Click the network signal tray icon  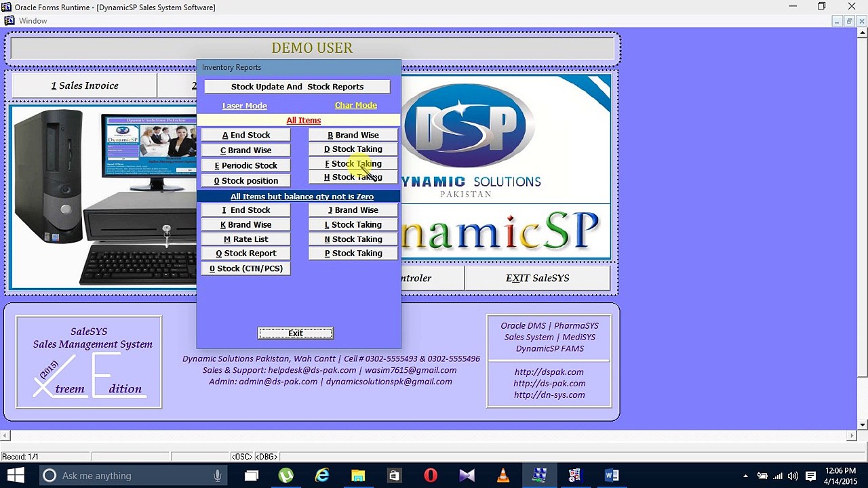pos(778,476)
